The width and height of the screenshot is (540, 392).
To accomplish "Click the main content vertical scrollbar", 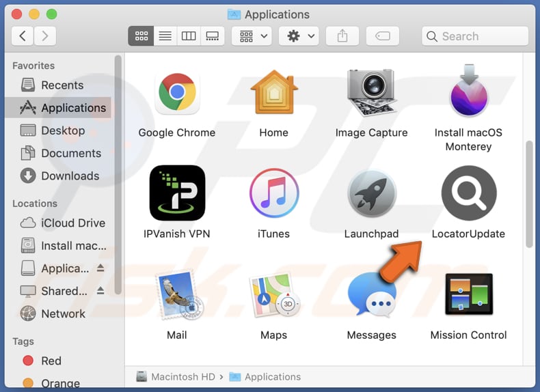I will coord(529,194).
